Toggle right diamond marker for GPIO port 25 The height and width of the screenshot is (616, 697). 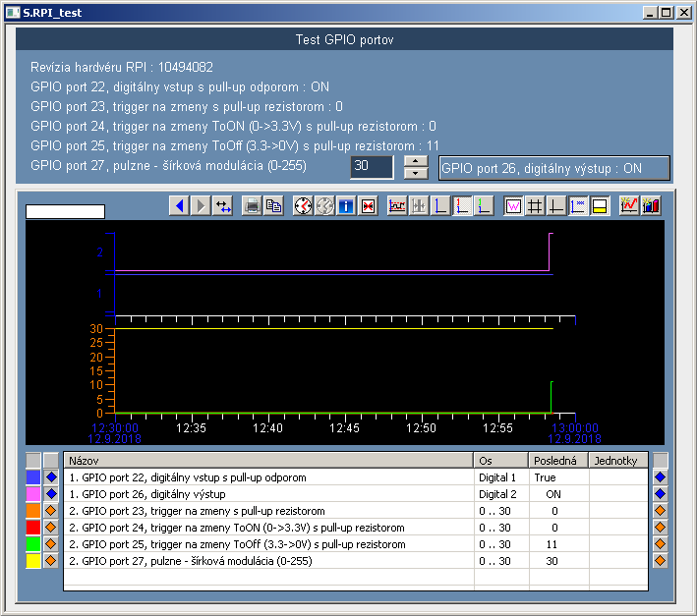point(661,544)
